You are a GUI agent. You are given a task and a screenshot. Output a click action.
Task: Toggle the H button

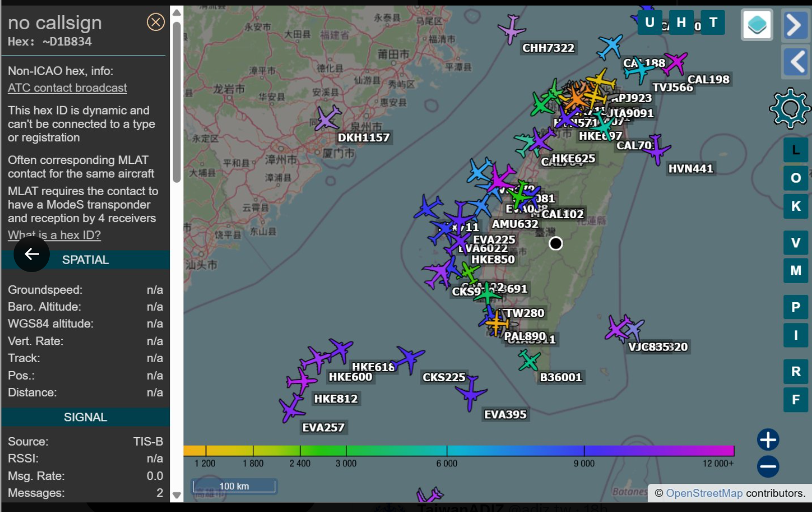coord(681,23)
